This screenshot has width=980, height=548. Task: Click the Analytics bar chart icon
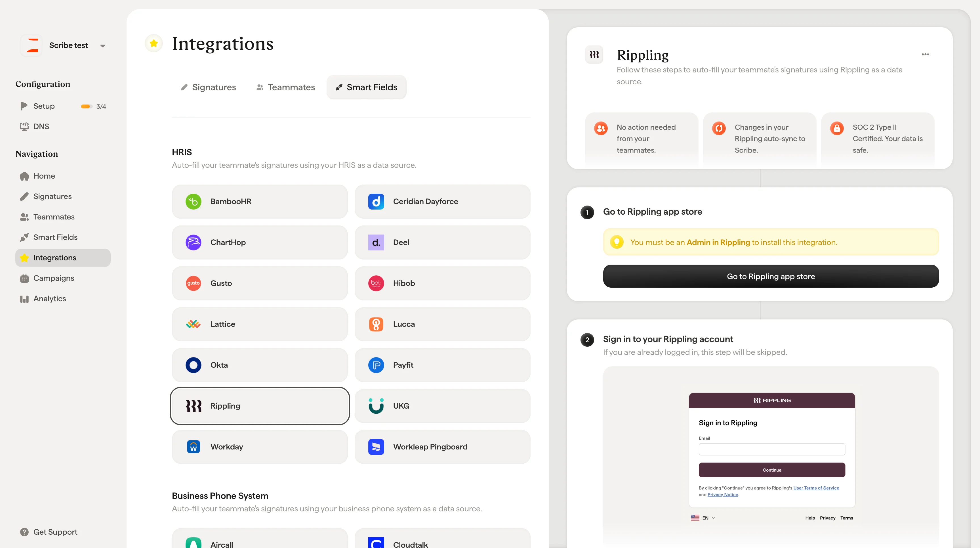[x=24, y=299]
